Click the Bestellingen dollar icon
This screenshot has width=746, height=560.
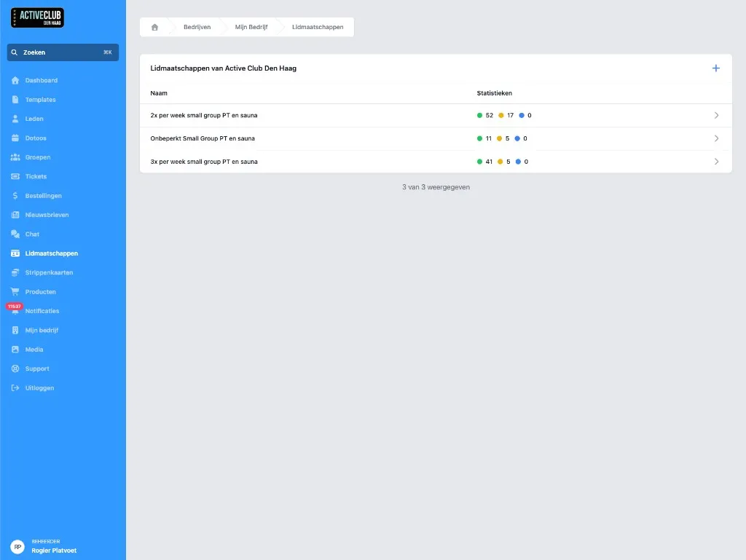point(15,196)
